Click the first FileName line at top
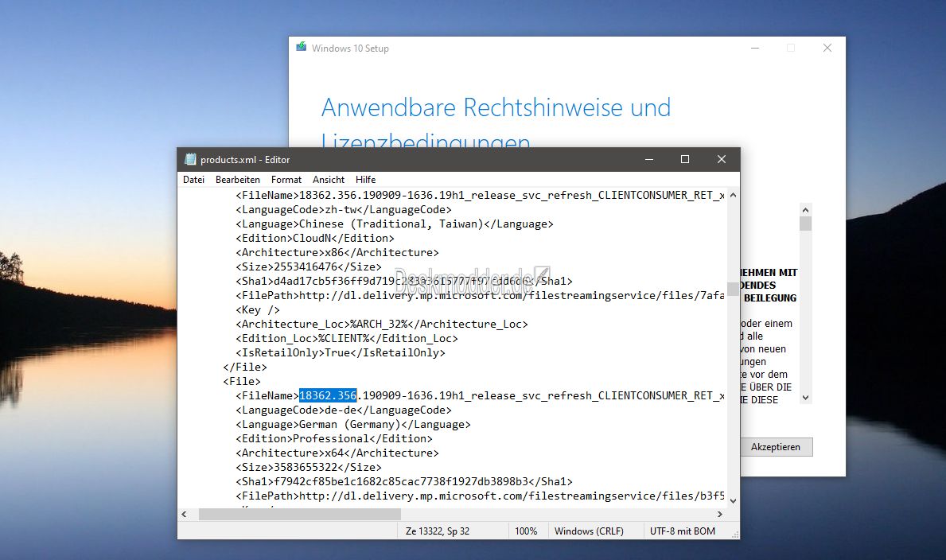Screen dimensions: 946x560 pos(480,196)
